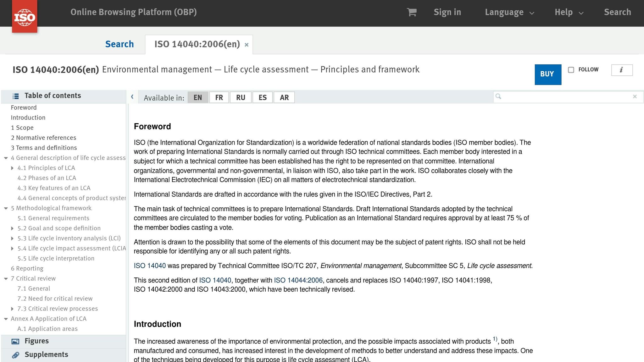Open the Help dropdown menu
The image size is (644, 362).
[x=569, y=12]
